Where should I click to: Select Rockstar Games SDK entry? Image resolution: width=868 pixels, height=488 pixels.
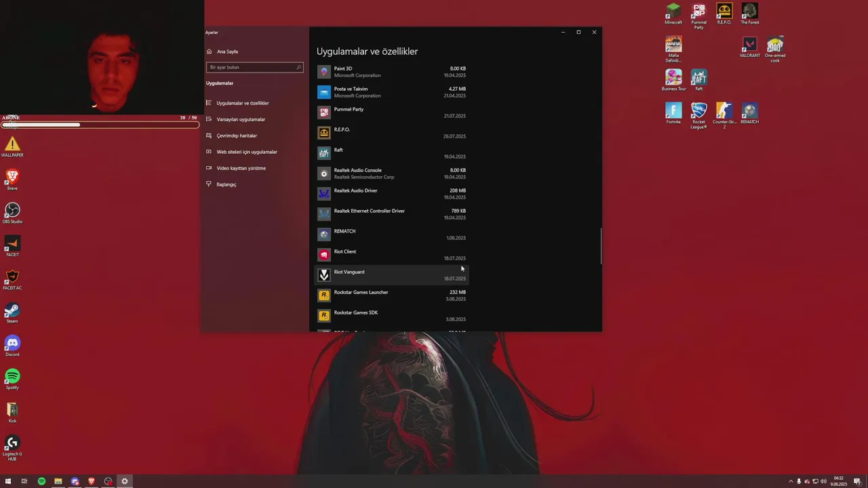[392, 316]
